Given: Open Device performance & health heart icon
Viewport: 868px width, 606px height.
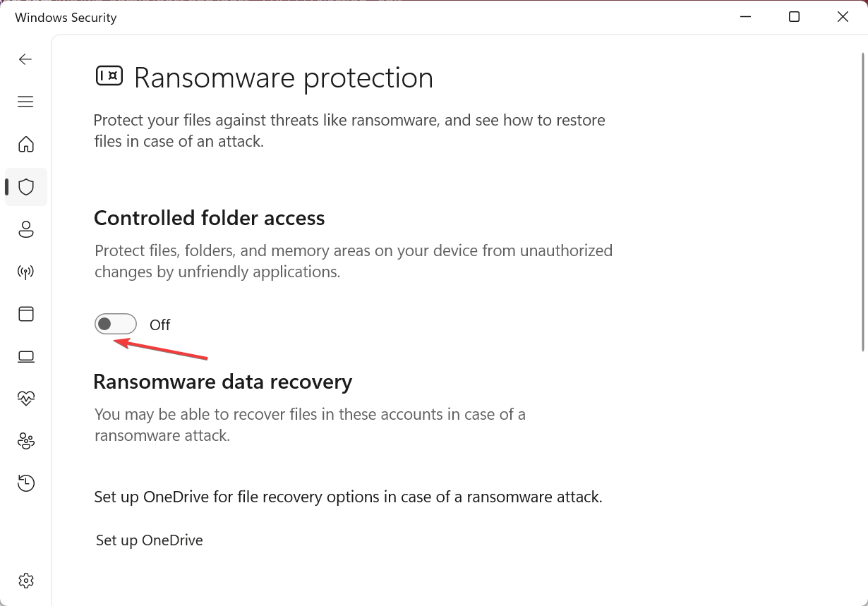Looking at the screenshot, I should [26, 399].
